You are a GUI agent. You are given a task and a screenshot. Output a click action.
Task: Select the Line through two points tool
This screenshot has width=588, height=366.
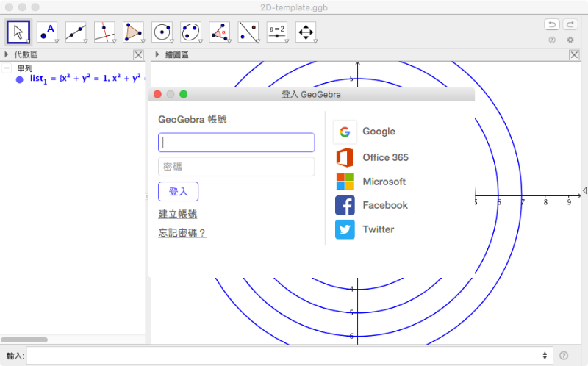click(x=76, y=32)
